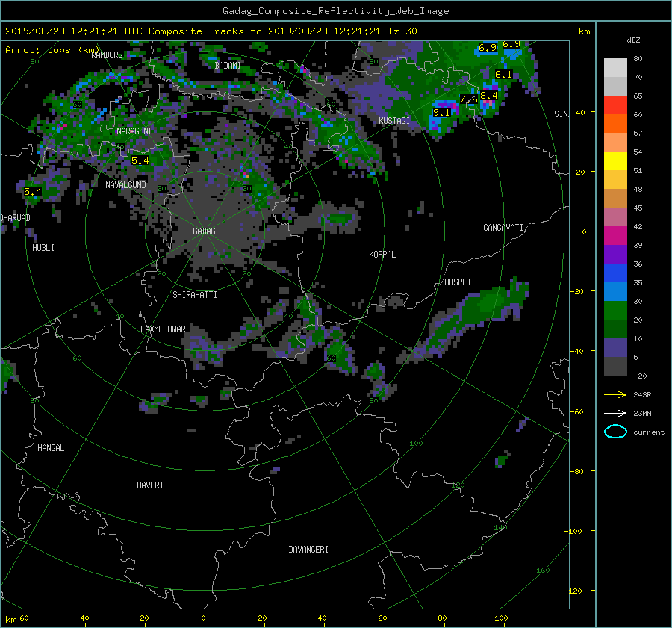Click the cyan 'current' ellipse legend icon
The width and height of the screenshot is (672, 628).
pyautogui.click(x=615, y=432)
